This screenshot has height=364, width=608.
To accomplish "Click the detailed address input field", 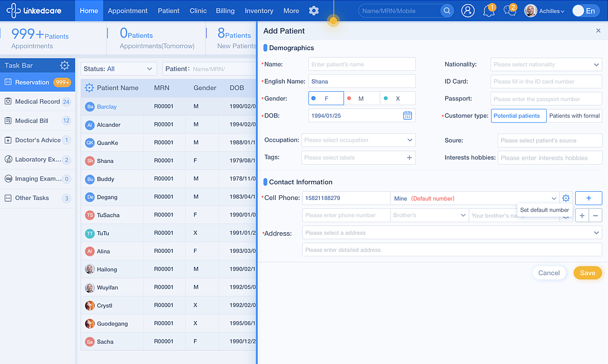I will tap(452, 250).
